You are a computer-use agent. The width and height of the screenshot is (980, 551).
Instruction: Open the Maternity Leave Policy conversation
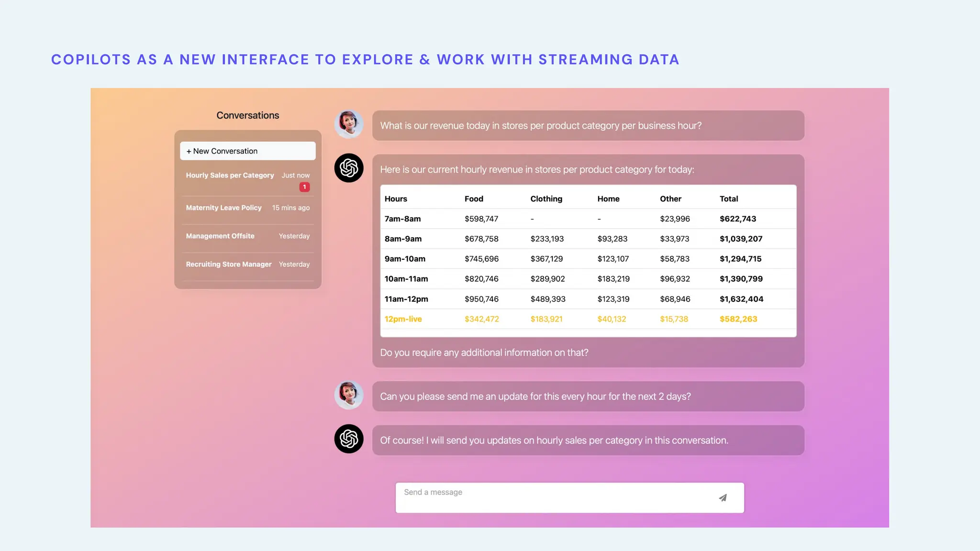tap(224, 208)
